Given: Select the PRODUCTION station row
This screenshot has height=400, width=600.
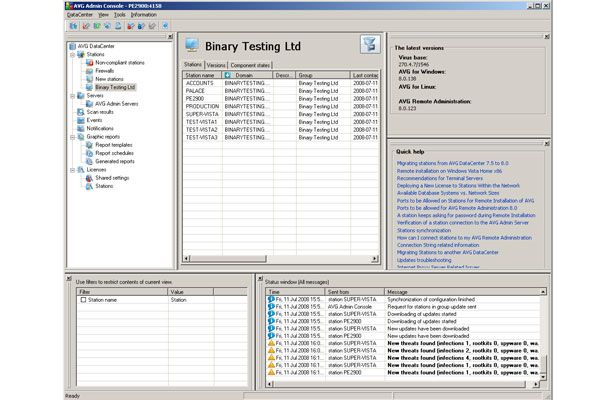Looking at the screenshot, I should click(281, 106).
